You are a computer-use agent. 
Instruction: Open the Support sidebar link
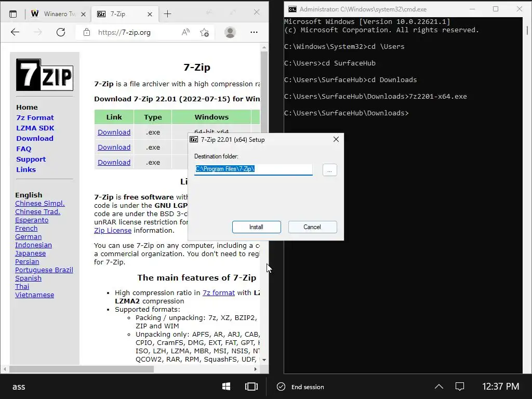(31, 159)
